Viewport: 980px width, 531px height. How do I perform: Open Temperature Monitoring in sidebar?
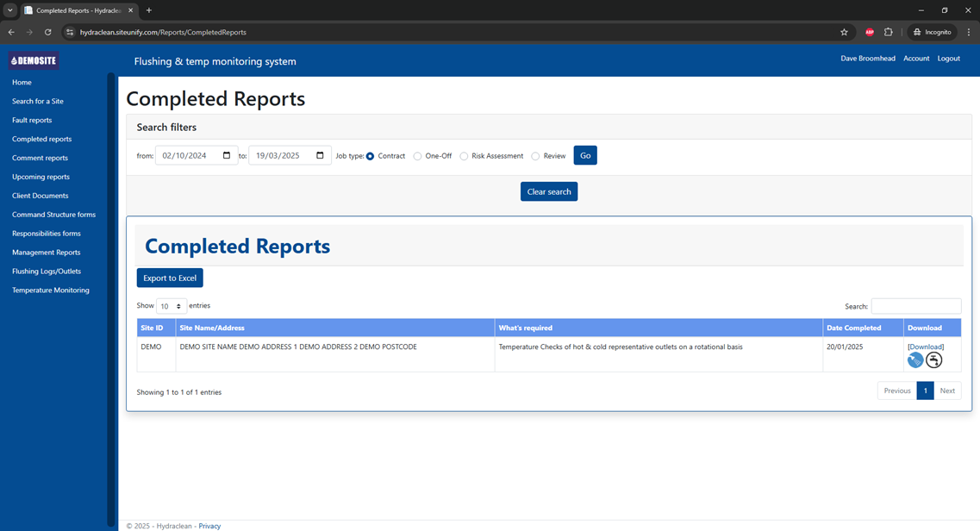tap(51, 290)
